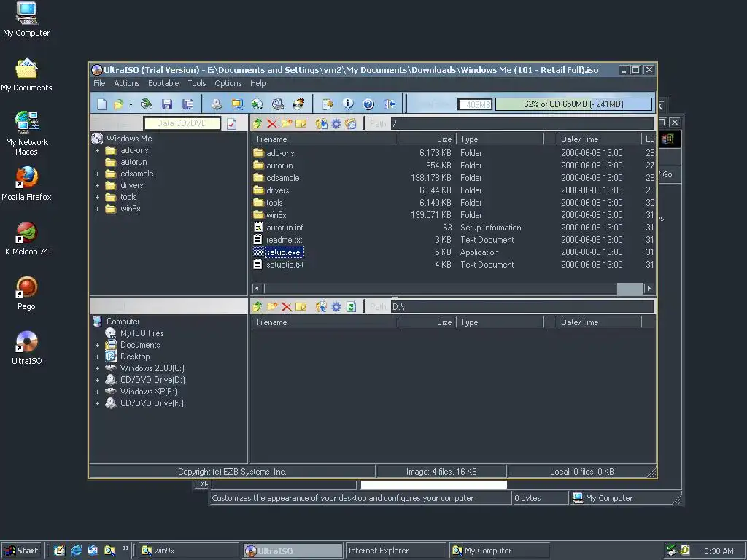Click the Data CD/DVD media type label
Image resolution: width=747 pixels, height=560 pixels.
pyautogui.click(x=182, y=123)
